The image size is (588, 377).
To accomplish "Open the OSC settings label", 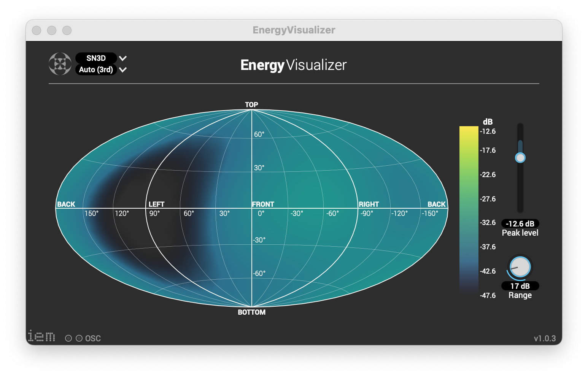I will tap(93, 338).
